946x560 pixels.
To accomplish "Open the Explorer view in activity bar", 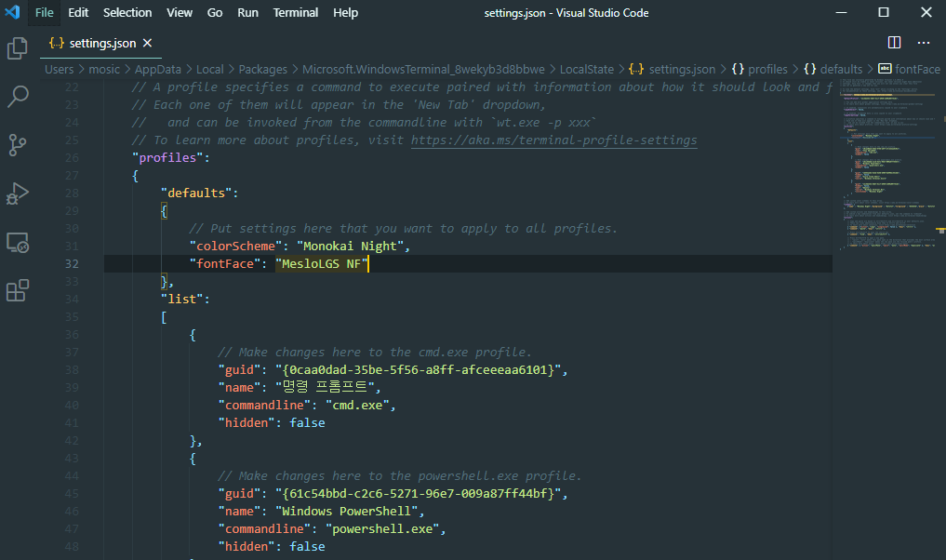I will coord(18,48).
